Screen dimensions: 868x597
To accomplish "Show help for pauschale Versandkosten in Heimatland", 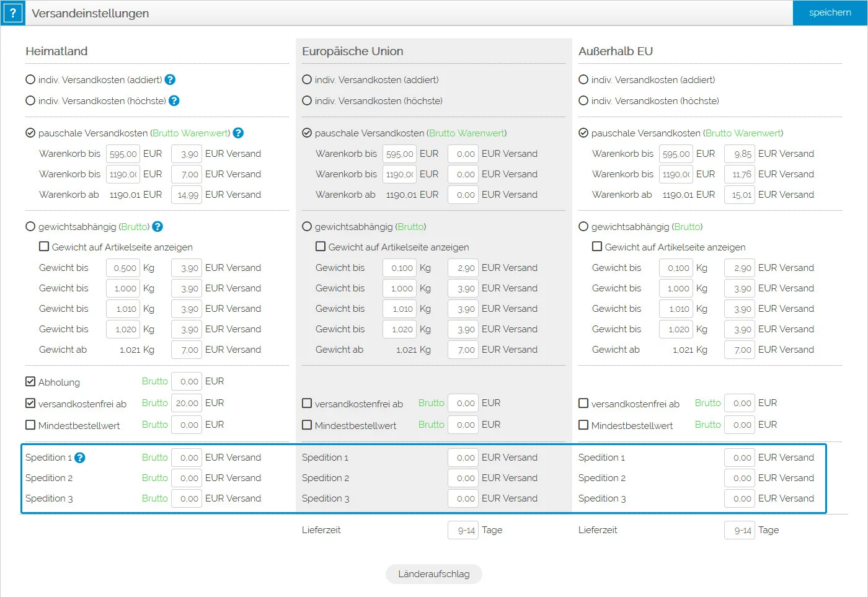I will click(x=238, y=133).
